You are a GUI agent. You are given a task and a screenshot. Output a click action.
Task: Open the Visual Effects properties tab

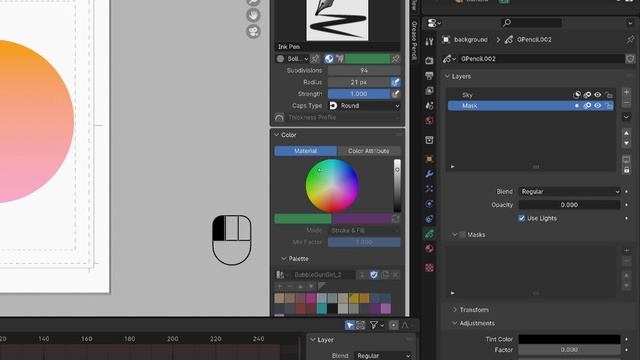tap(429, 189)
